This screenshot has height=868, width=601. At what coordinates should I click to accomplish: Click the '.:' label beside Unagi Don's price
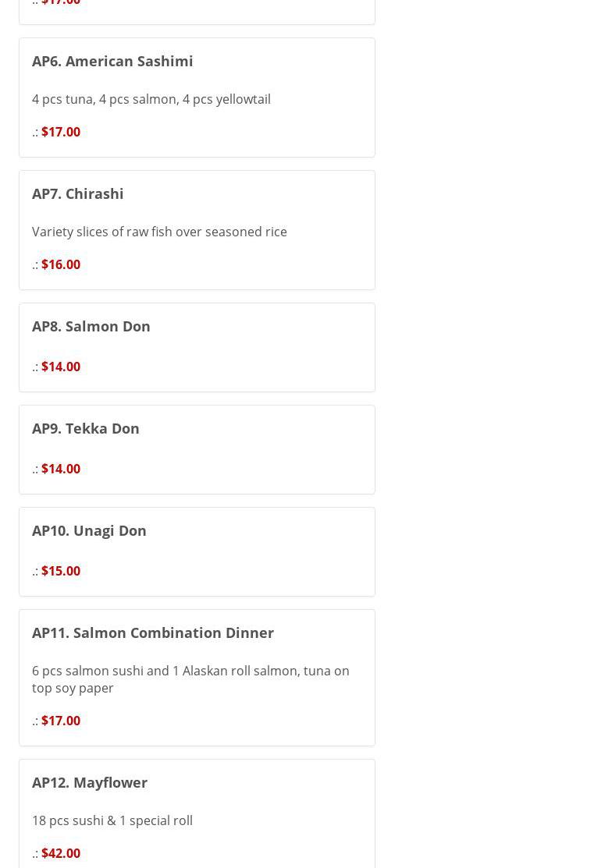click(x=35, y=571)
